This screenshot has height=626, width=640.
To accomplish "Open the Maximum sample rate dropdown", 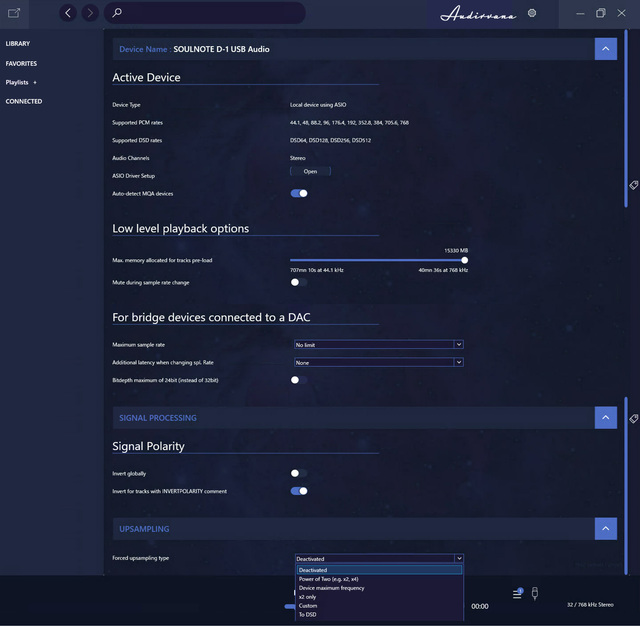I will [x=379, y=344].
